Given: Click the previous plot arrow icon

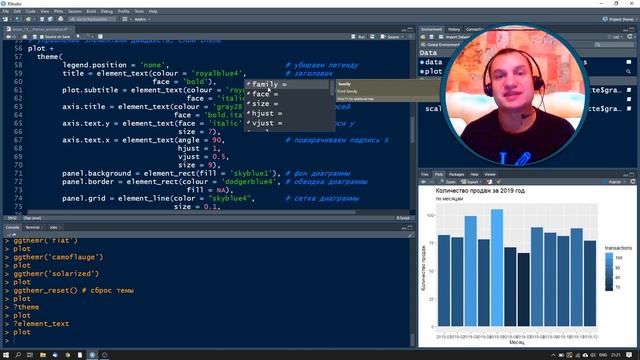Looking at the screenshot, I should point(424,182).
